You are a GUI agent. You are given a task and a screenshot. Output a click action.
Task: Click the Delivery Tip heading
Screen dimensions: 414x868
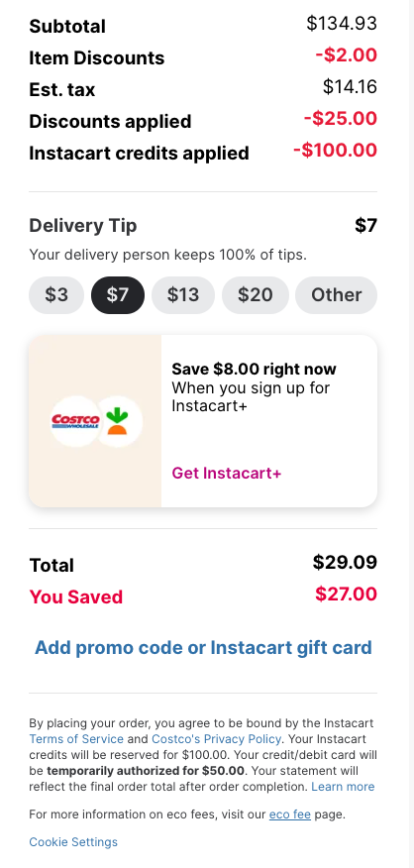83,226
